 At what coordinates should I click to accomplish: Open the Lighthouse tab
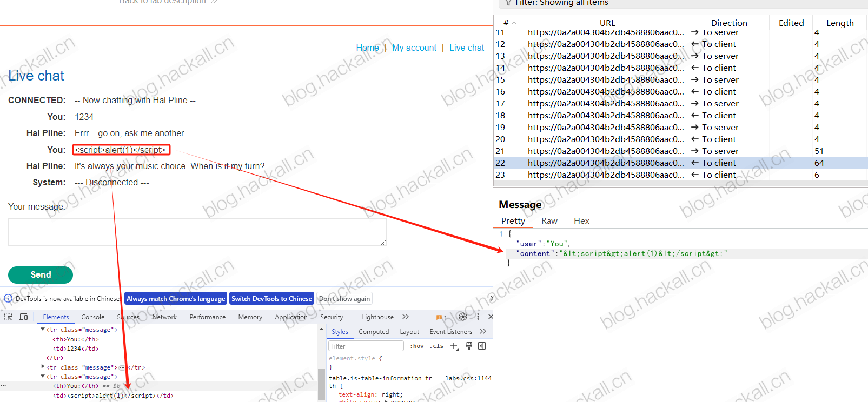click(x=377, y=317)
